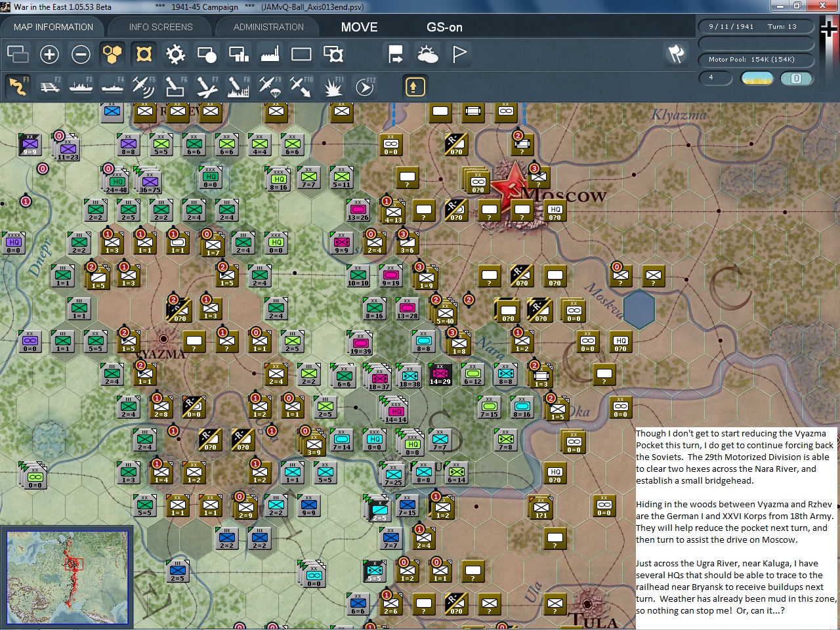Toggle the orange hex-border highlight button

click(x=144, y=54)
